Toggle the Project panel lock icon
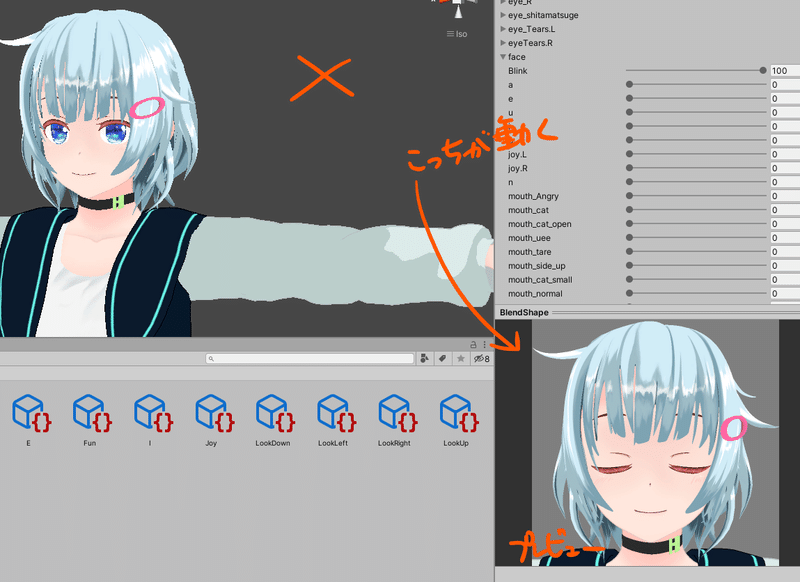This screenshot has height=582, width=800. [x=473, y=345]
